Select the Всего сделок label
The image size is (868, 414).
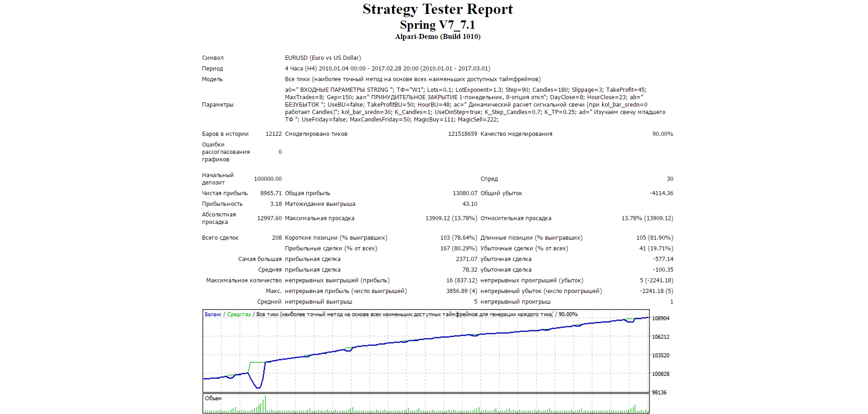(220, 238)
